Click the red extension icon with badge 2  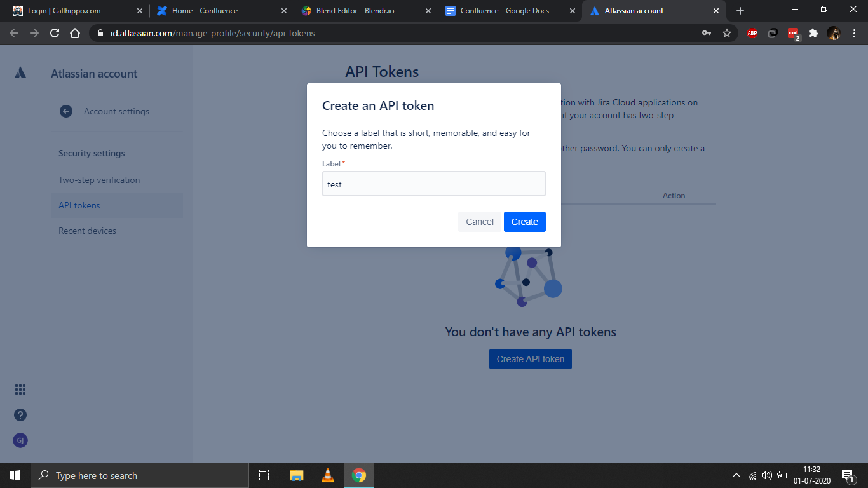tap(794, 34)
